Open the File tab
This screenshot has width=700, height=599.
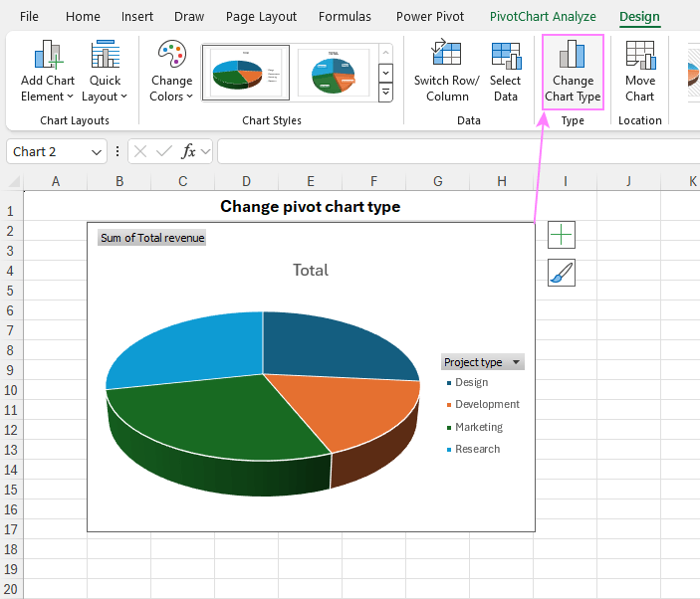click(x=29, y=17)
